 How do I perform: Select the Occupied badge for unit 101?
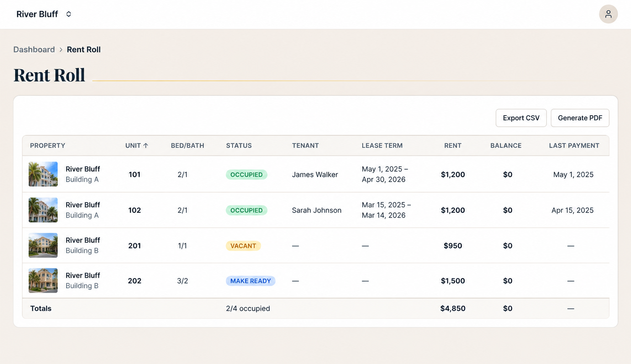(247, 175)
